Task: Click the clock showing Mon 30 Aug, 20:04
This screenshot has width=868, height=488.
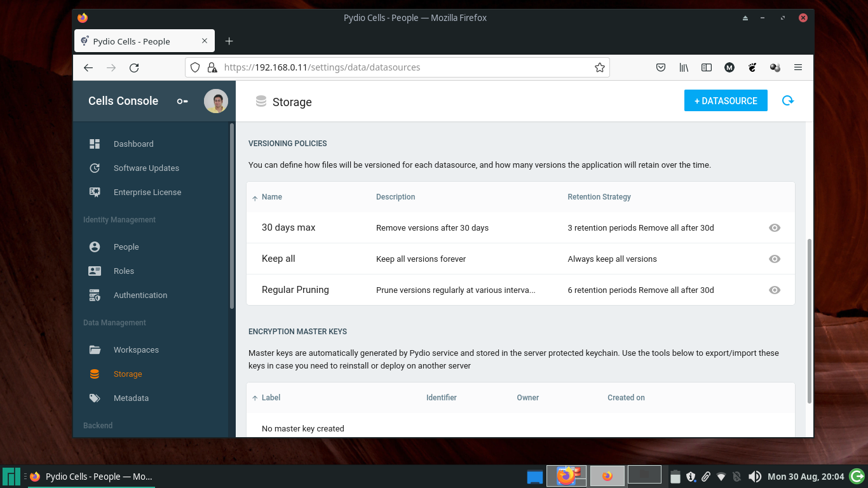Action: [806, 477]
